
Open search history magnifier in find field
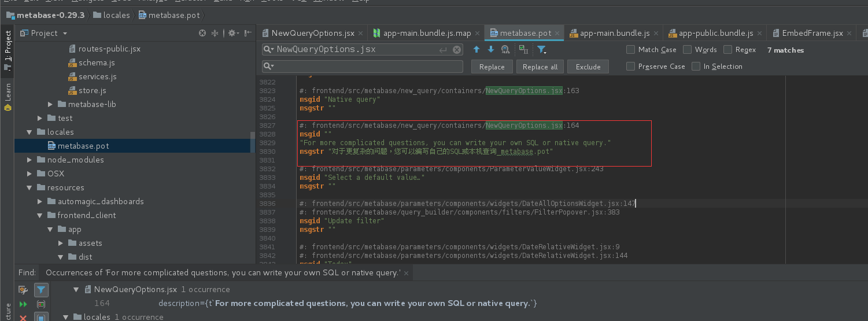coord(269,50)
